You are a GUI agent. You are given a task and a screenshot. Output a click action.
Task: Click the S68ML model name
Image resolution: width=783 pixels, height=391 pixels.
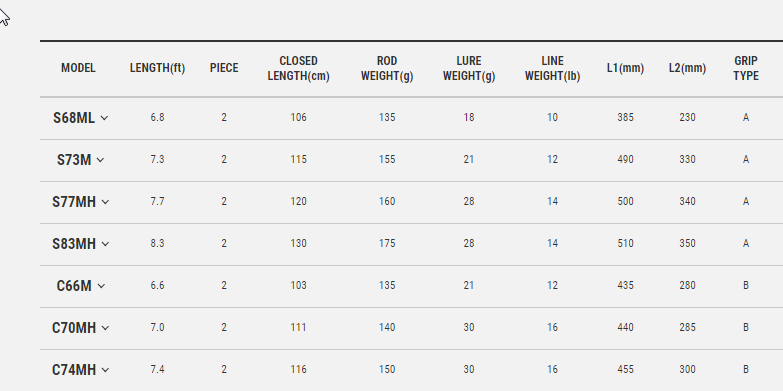pyautogui.click(x=74, y=118)
